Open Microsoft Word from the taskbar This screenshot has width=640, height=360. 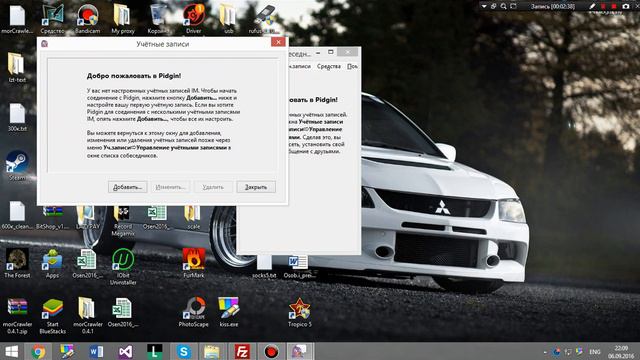[96, 351]
